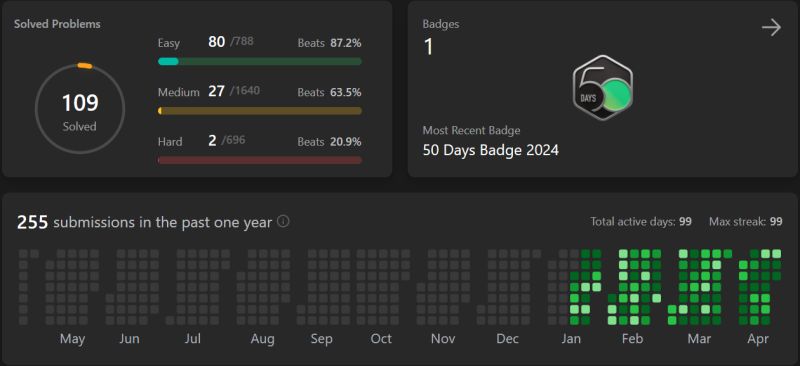This screenshot has width=800, height=366.
Task: Select the Hard progress bar
Action: (260, 160)
